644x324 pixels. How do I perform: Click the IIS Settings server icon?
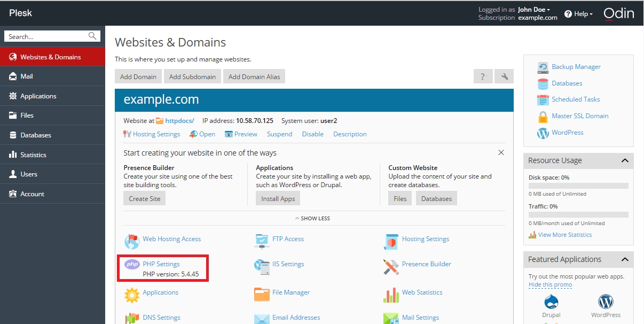[x=262, y=267]
